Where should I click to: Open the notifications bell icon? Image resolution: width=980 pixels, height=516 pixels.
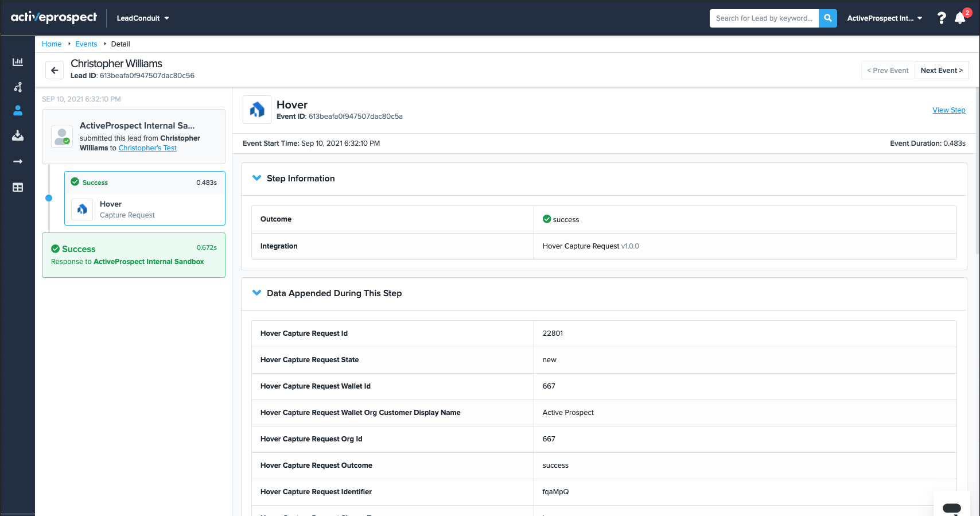pyautogui.click(x=960, y=18)
